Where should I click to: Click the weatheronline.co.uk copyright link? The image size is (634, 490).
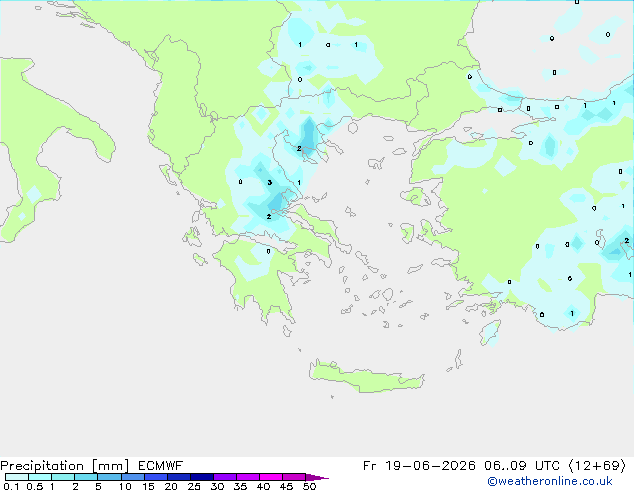tap(549, 481)
